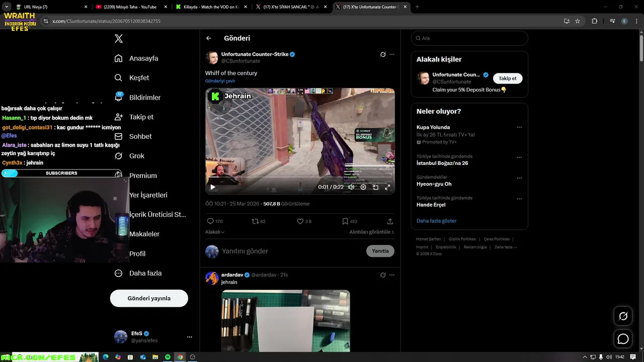Click Grok icon on ardardav reply
The width and height of the screenshot is (644, 362).
383,275
